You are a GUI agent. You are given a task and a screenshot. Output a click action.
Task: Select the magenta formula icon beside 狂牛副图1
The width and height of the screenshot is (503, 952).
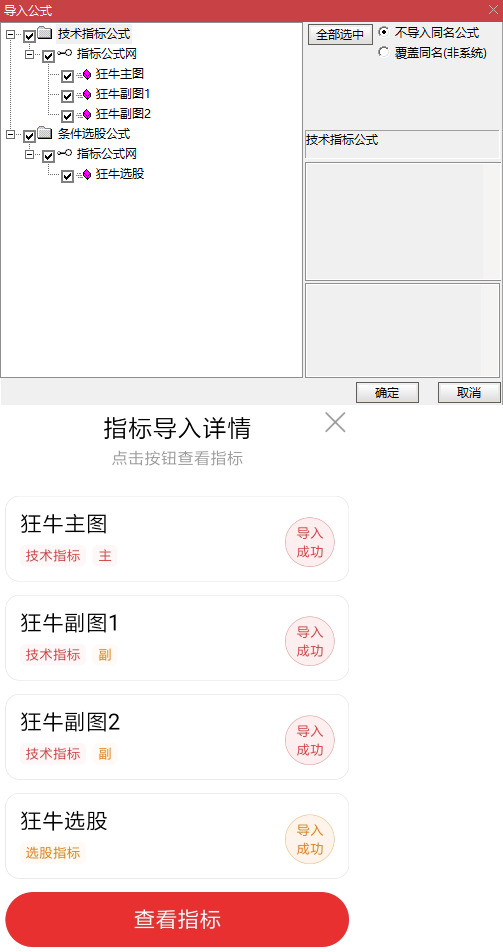coord(87,95)
